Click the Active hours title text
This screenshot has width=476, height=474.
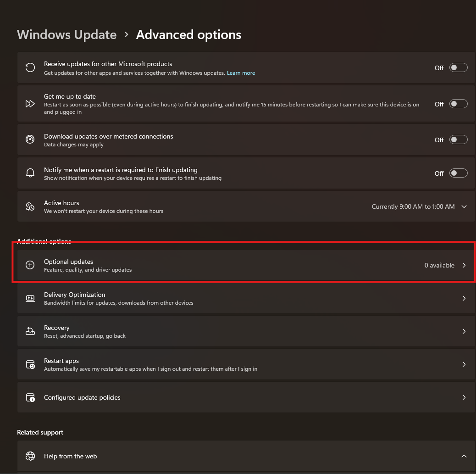[x=61, y=203]
